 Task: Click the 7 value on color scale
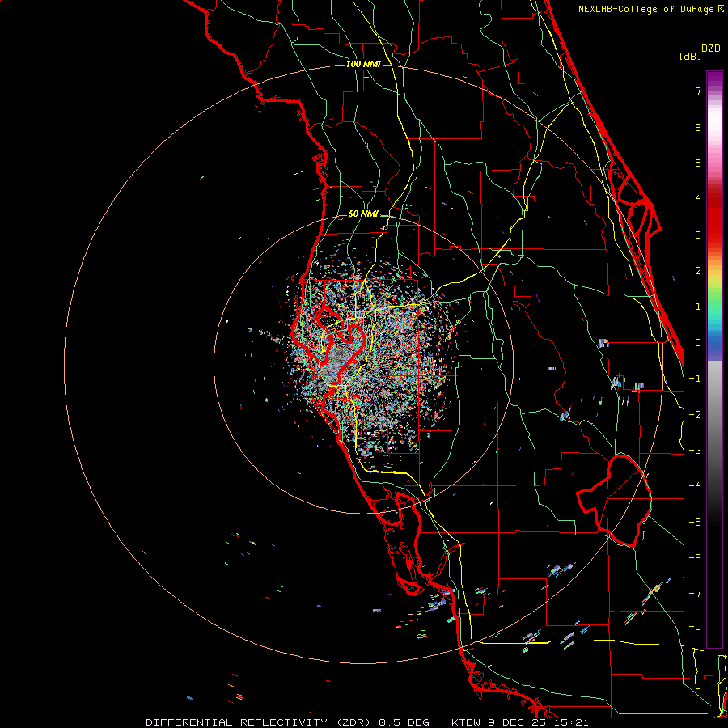(x=698, y=91)
